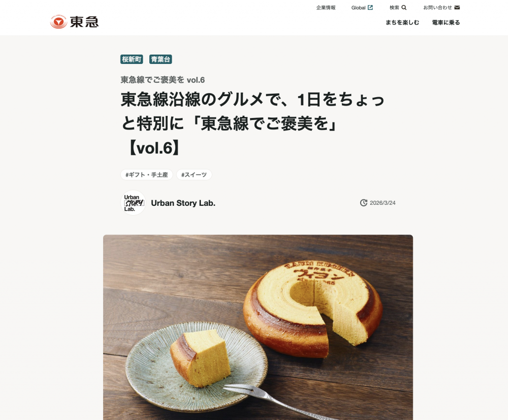Viewport: 508px width, 420px height.
Task: Expand the まちを楽しむ navigation menu
Action: (402, 22)
